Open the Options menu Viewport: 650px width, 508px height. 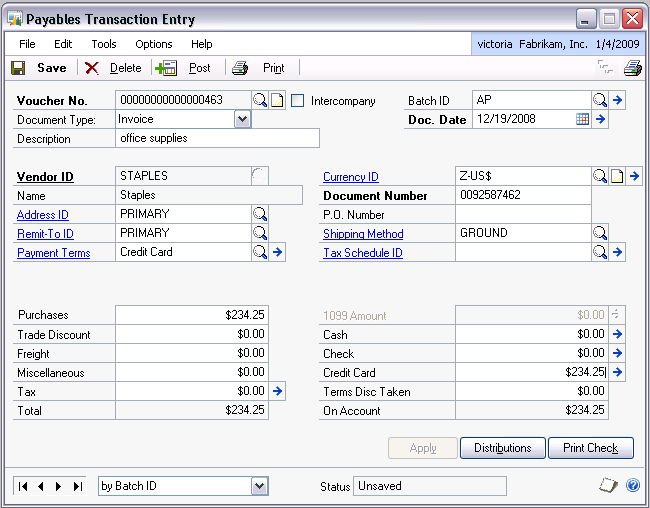[154, 44]
